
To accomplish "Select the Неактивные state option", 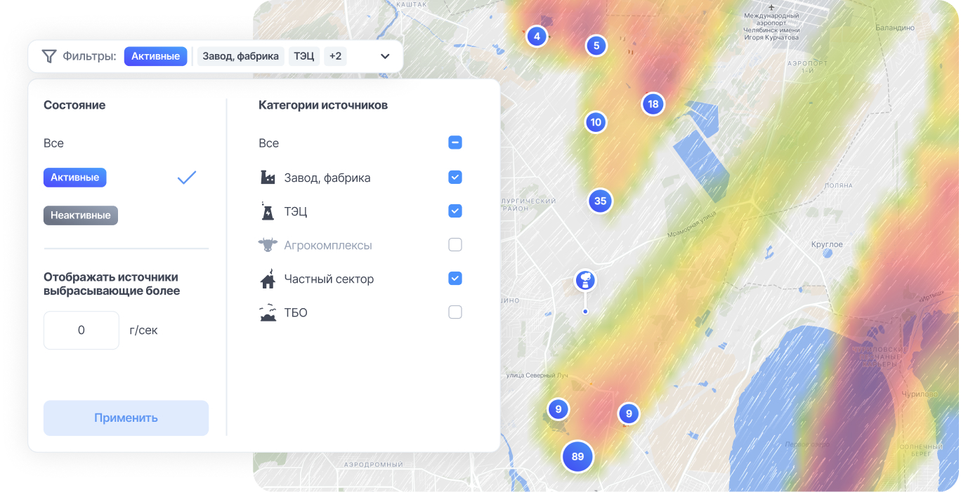I will (81, 215).
